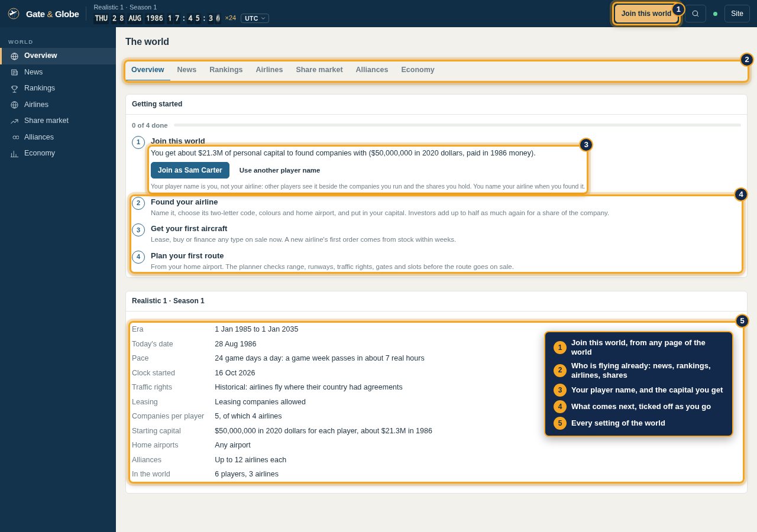The height and width of the screenshot is (532, 757).
Task: Click the Site button
Action: point(737,14)
